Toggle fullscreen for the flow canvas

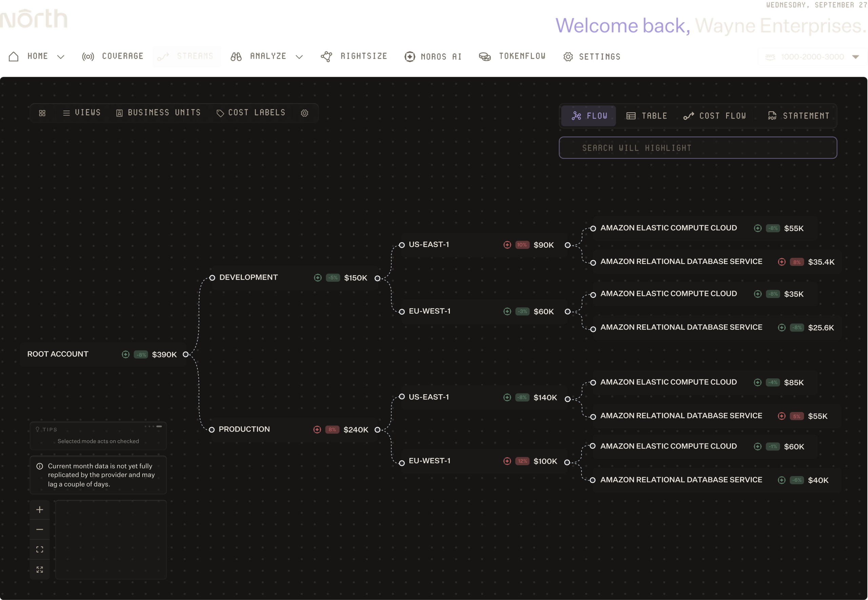click(x=40, y=569)
